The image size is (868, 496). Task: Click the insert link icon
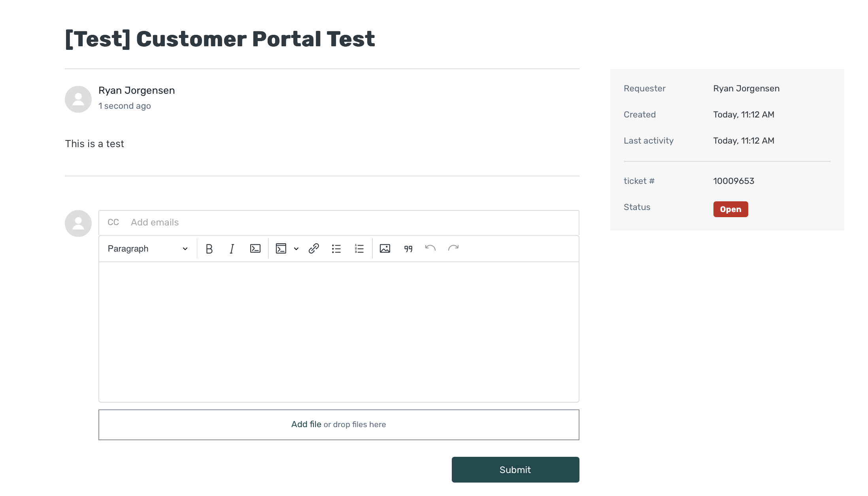tap(314, 249)
